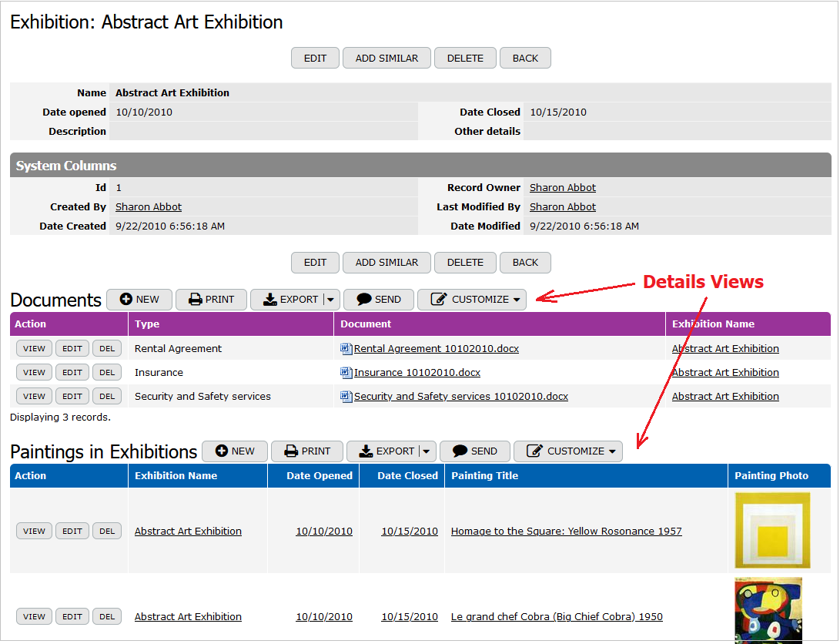Open the Record Owner Sharon Abbot link
The height and width of the screenshot is (644, 840).
[563, 187]
